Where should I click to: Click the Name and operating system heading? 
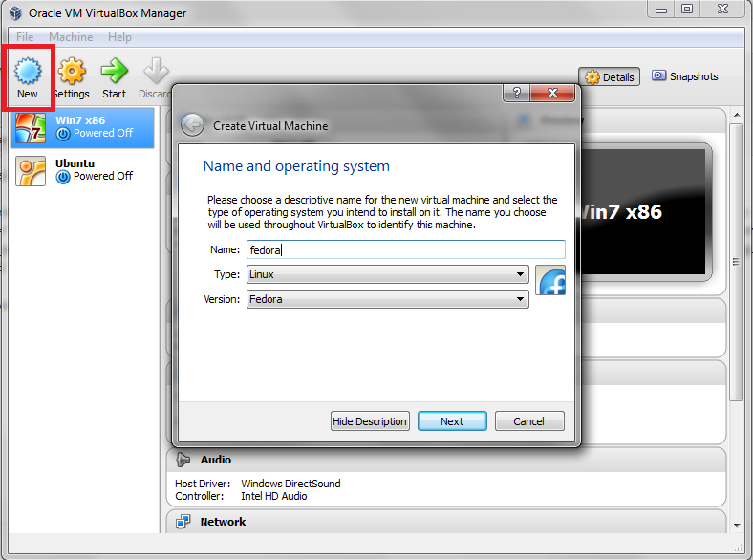pos(296,166)
